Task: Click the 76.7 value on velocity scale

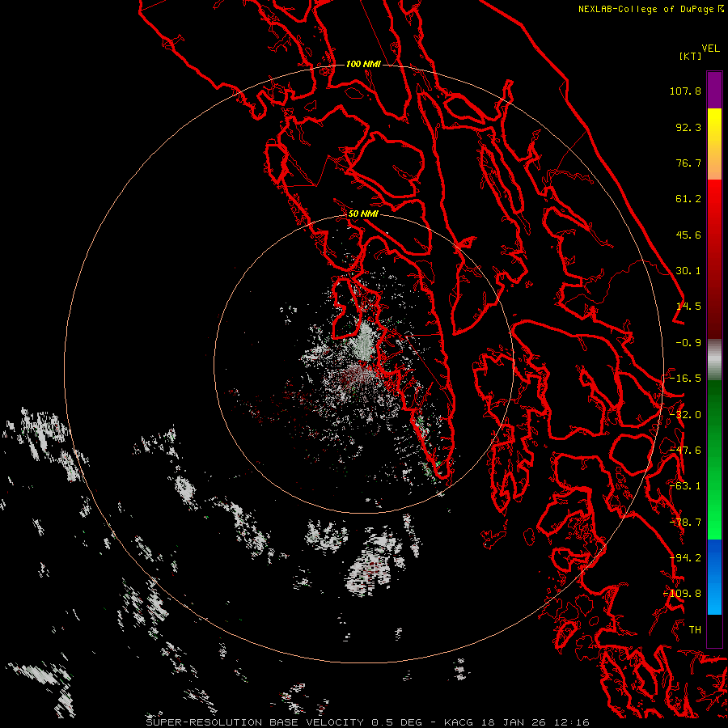Action: (x=688, y=163)
